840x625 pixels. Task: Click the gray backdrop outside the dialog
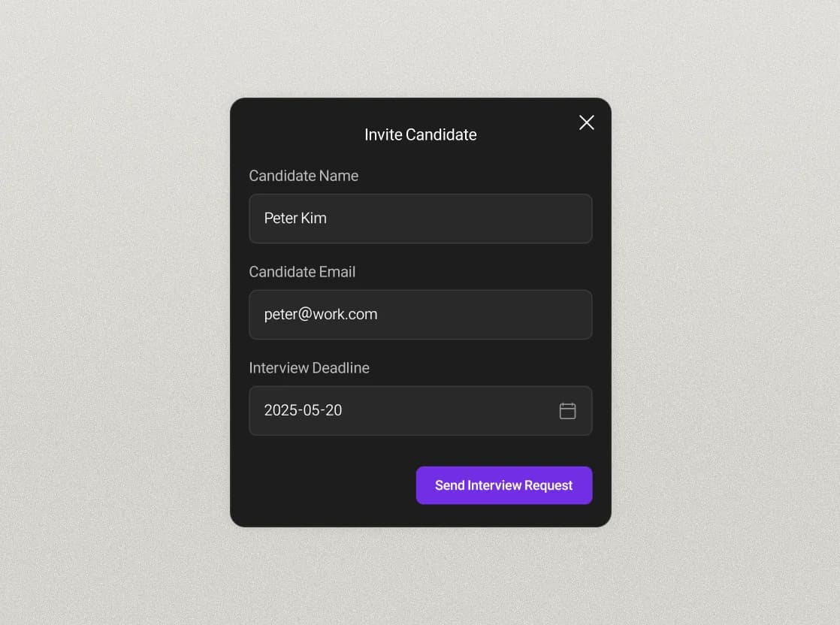coord(113,300)
